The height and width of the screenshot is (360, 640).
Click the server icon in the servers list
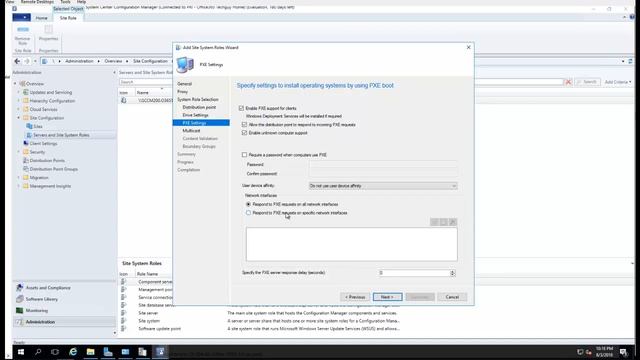[x=124, y=100]
